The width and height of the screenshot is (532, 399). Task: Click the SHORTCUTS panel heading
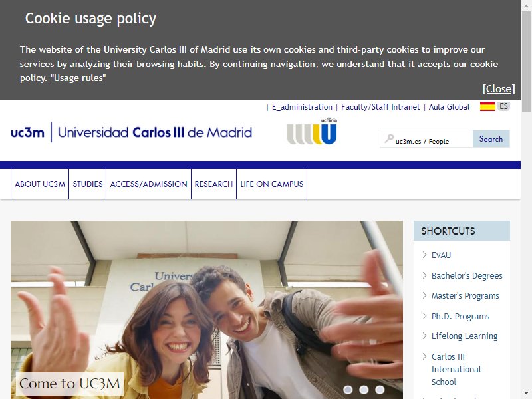[x=462, y=231]
